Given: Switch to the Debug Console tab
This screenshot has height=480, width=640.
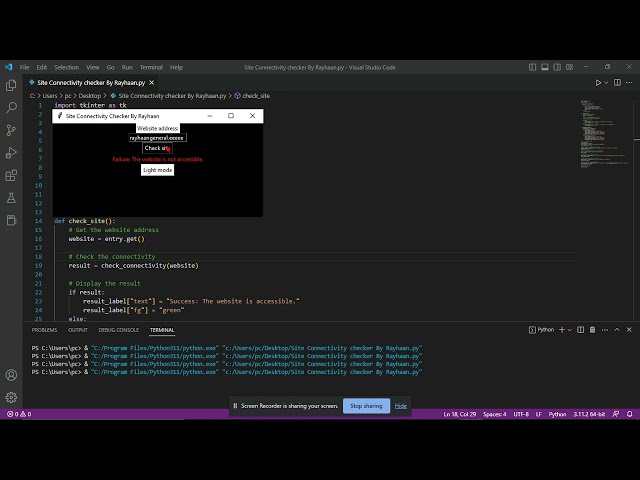Looking at the screenshot, I should point(118,330).
